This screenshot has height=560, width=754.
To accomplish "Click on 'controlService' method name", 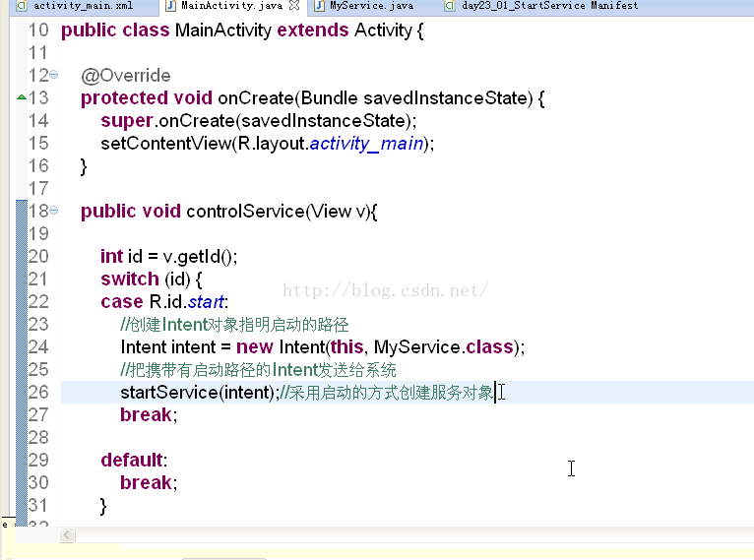I will 245,211.
